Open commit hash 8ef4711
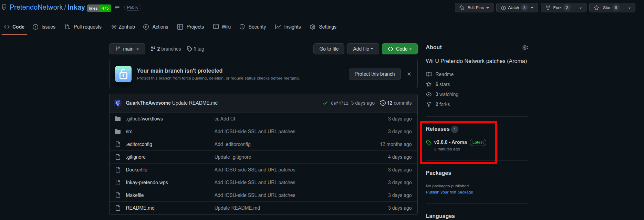The width and height of the screenshot is (644, 220). pos(340,103)
